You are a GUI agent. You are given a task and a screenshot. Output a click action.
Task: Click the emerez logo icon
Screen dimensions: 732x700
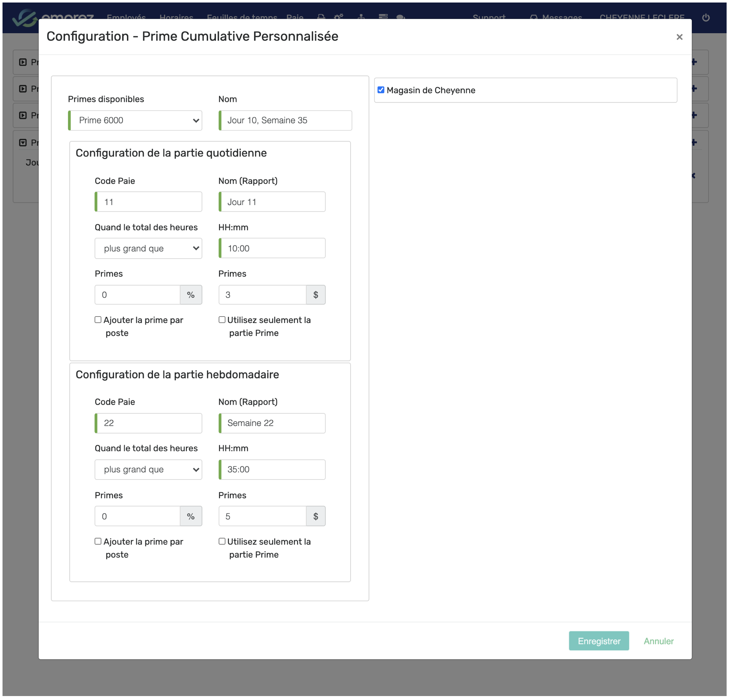24,18
